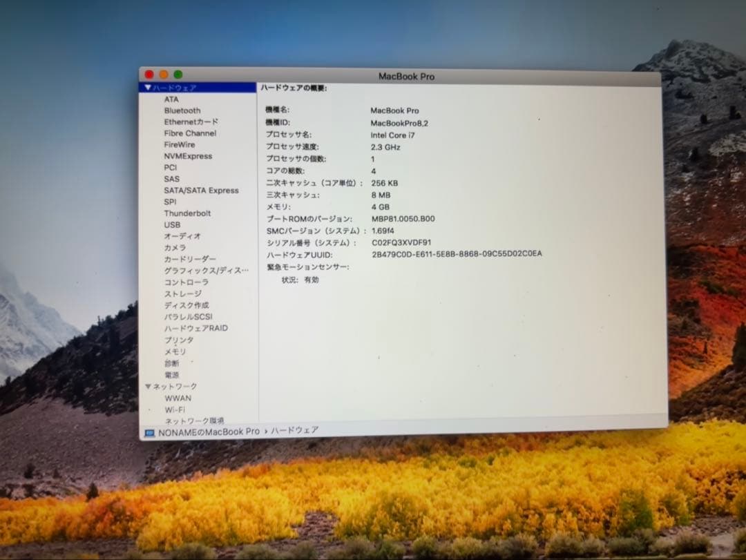Select カメラ in the sidebar
Screen dimensions: 746x560
coord(175,247)
